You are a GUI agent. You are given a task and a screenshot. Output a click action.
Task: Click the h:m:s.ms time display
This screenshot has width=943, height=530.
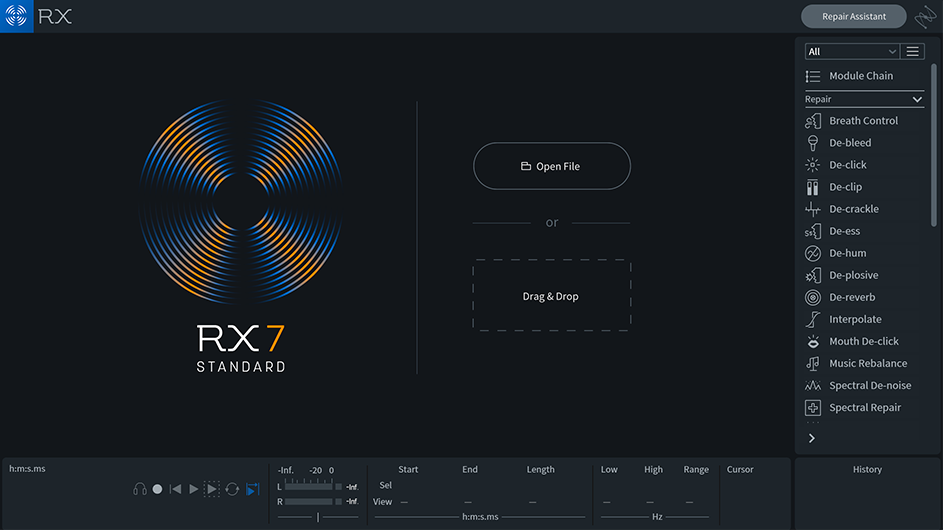tap(27, 469)
